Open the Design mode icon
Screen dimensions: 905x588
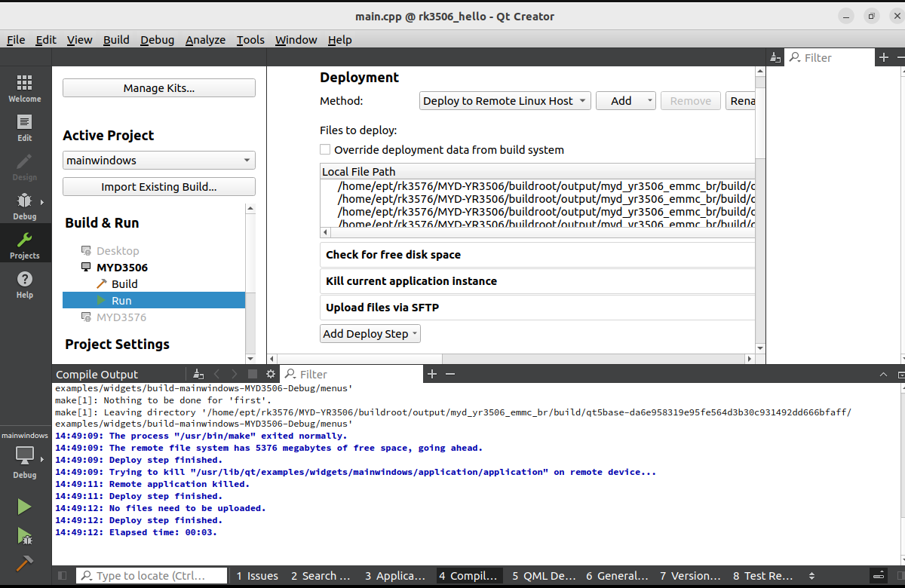(25, 167)
